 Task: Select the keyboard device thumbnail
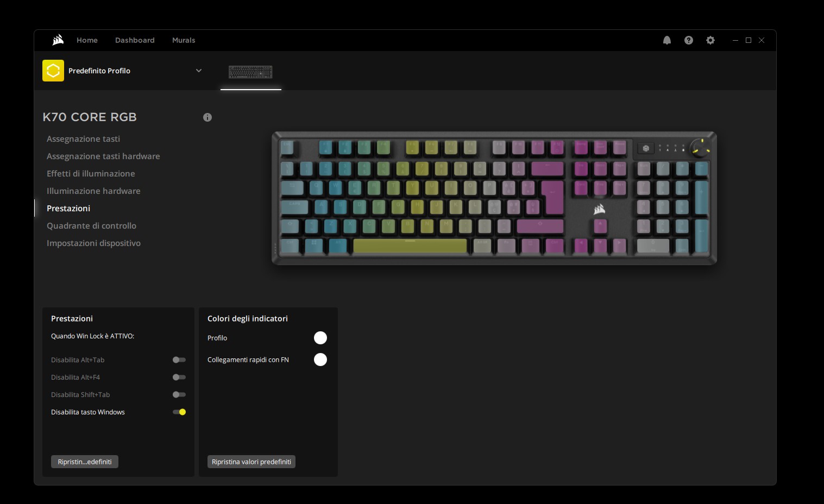[250, 72]
